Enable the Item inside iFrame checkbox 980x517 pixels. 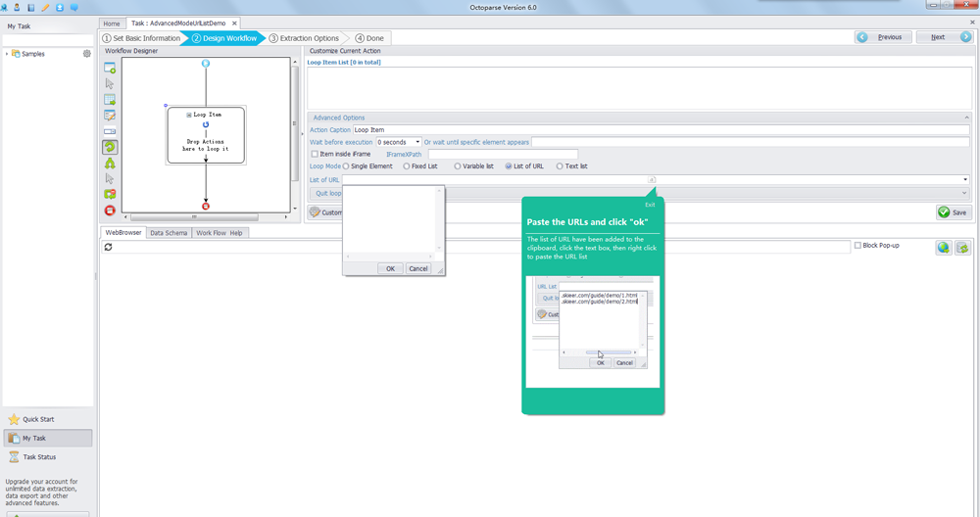click(315, 154)
